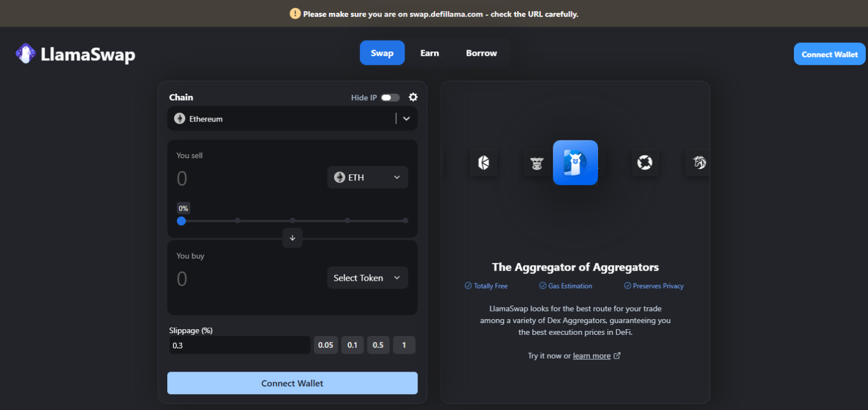
Task: Click the CoW Swap cow icon
Action: click(x=536, y=163)
